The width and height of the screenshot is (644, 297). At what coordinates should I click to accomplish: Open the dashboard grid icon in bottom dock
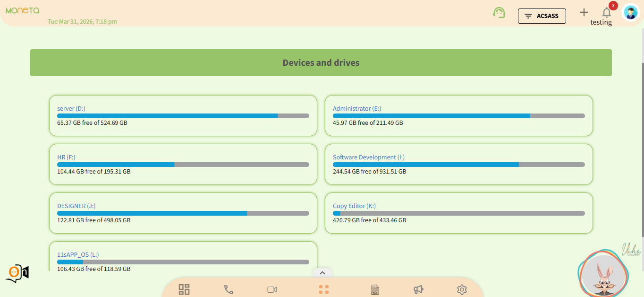click(184, 289)
